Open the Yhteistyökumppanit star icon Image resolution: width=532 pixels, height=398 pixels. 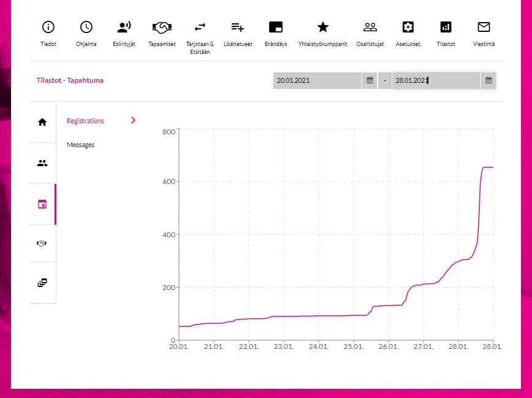point(322,27)
